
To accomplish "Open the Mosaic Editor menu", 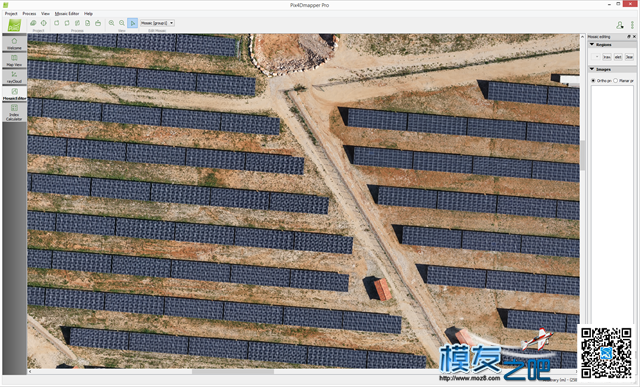I will [67, 13].
